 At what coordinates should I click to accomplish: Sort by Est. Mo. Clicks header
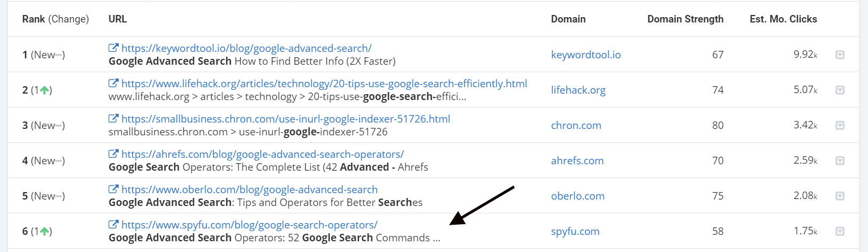tap(783, 19)
